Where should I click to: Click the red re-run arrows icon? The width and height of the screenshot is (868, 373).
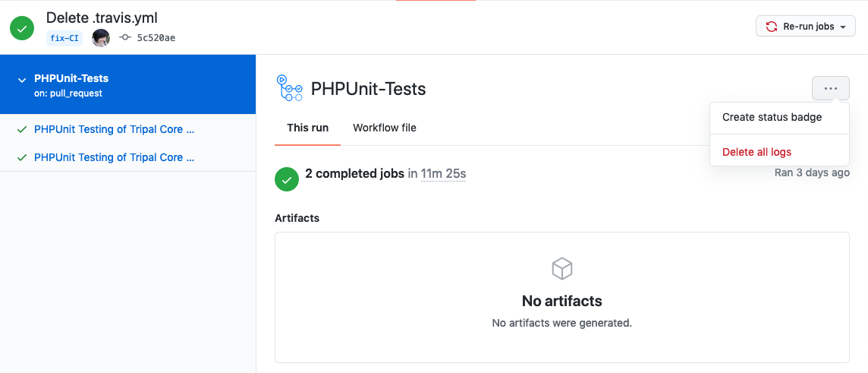pos(772,27)
